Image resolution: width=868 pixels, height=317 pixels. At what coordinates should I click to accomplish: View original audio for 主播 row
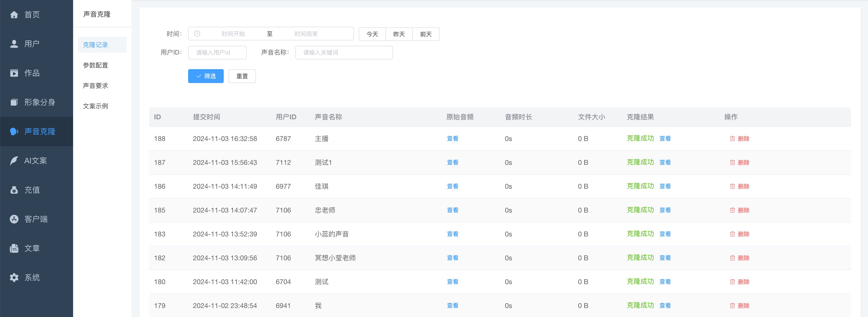coord(453,139)
